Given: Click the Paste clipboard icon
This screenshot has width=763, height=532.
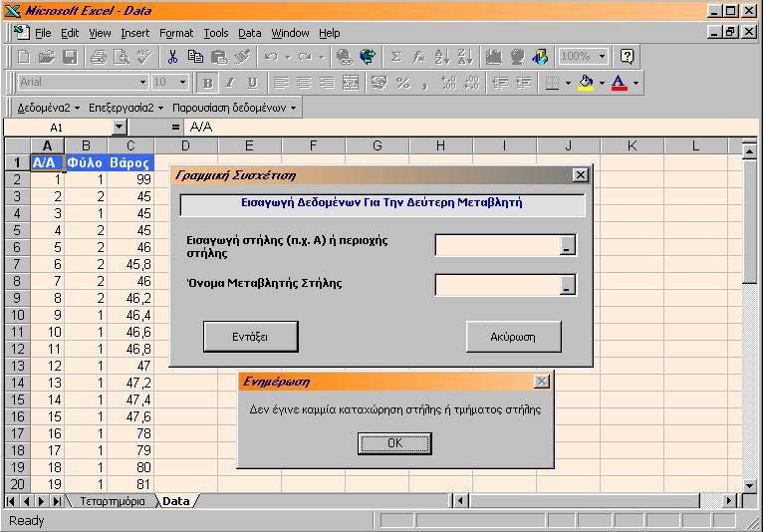Looking at the screenshot, I should pyautogui.click(x=218, y=57).
